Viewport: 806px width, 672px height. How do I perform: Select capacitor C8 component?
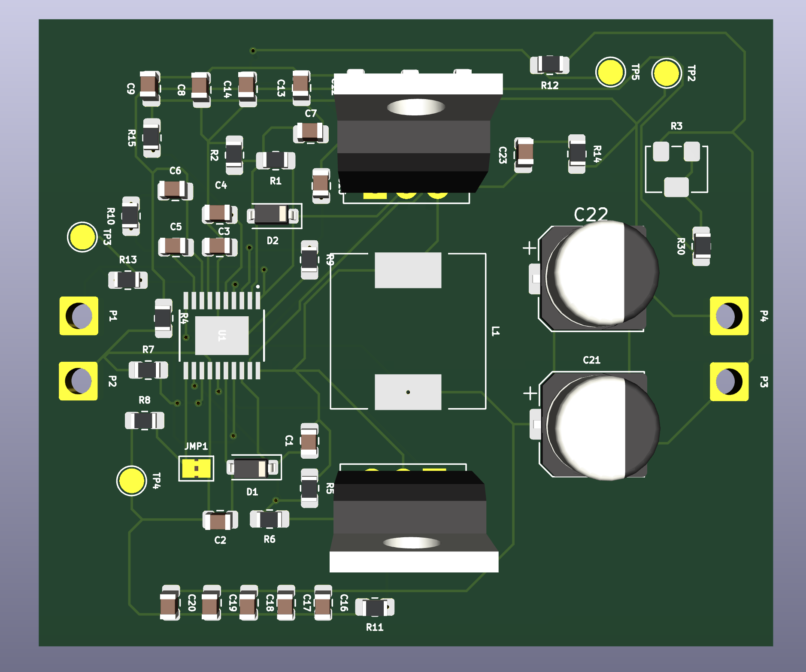click(x=201, y=90)
